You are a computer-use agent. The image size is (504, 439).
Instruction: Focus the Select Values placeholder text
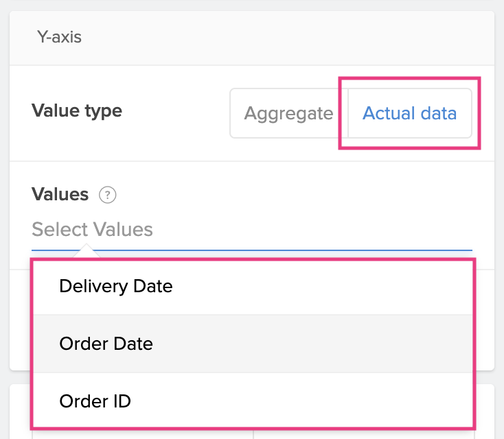(93, 230)
